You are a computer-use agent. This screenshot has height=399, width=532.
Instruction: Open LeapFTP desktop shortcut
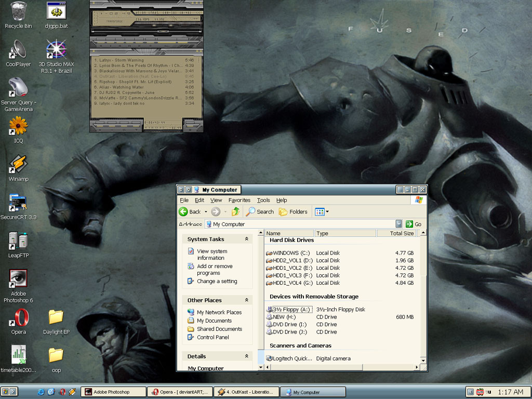18,245
